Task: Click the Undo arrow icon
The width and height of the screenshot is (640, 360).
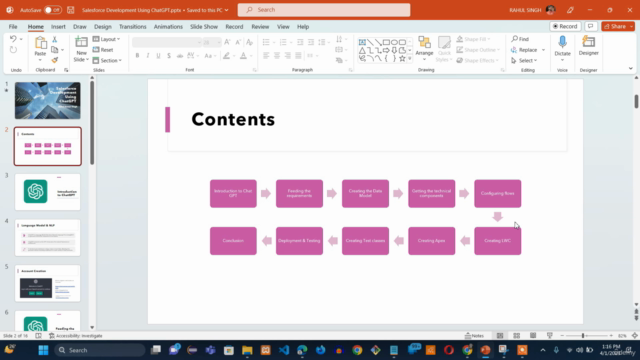Action: 13,39
